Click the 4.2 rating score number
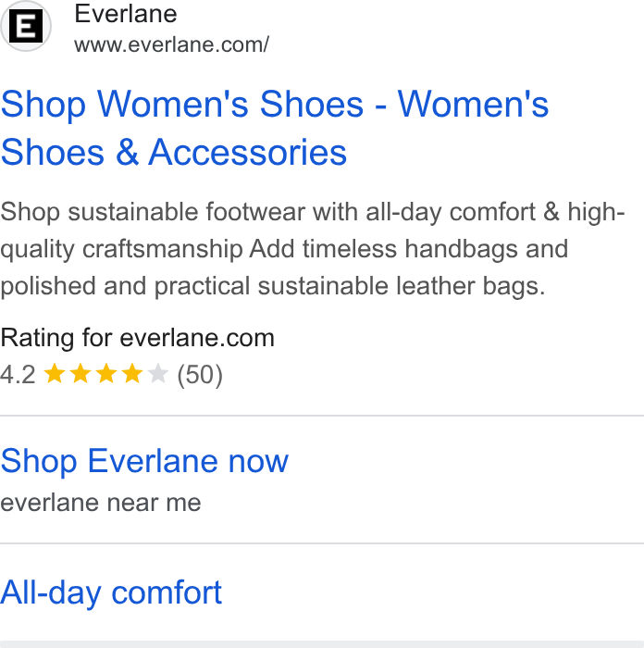644x648 pixels. pyautogui.click(x=18, y=375)
